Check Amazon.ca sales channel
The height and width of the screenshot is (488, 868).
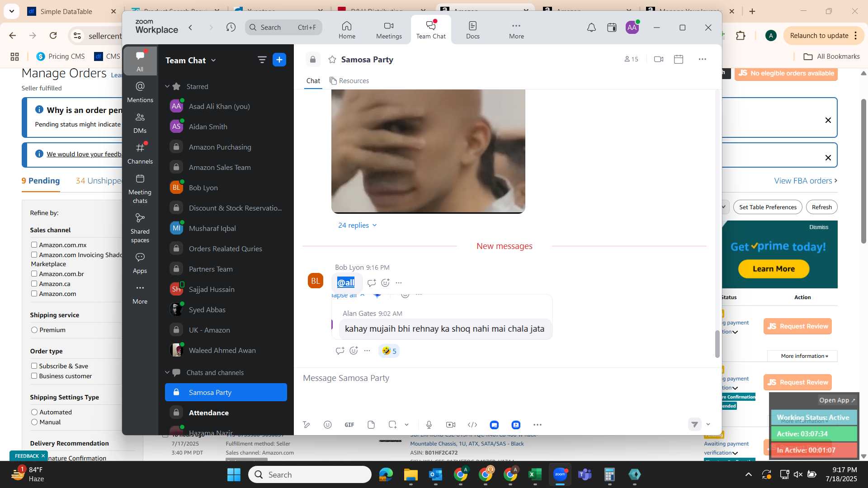34,284
